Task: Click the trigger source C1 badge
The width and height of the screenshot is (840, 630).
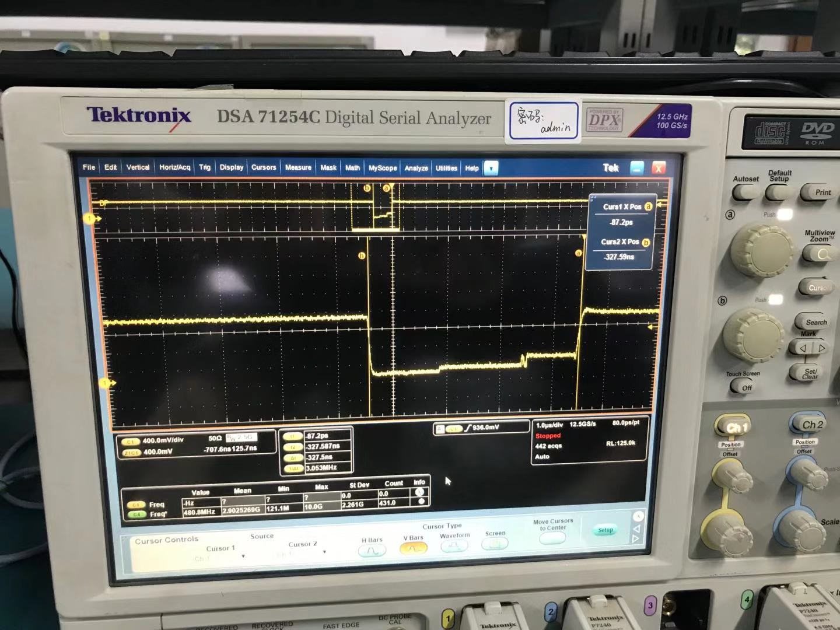Action: [x=454, y=429]
